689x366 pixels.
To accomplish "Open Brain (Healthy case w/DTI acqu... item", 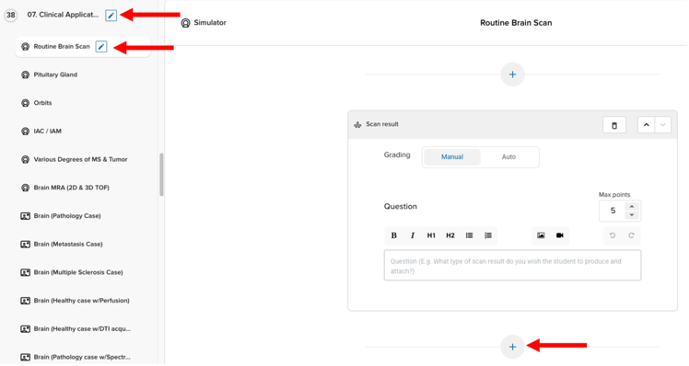I will 82,329.
